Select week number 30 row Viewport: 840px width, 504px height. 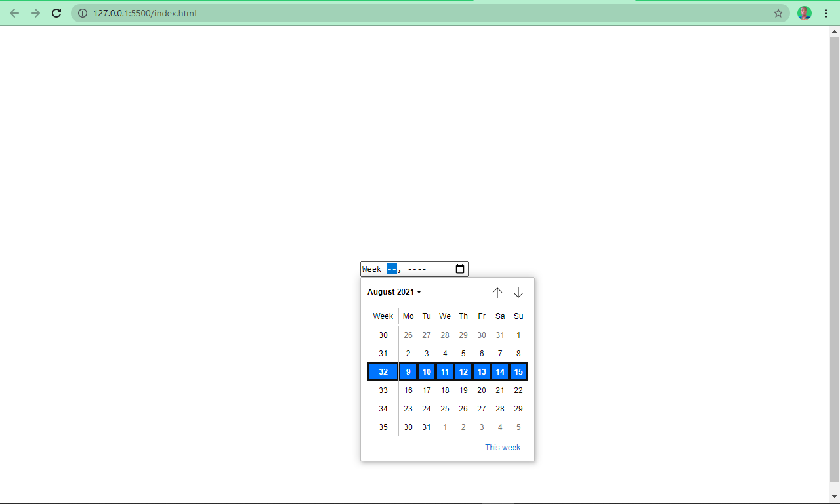click(x=383, y=335)
